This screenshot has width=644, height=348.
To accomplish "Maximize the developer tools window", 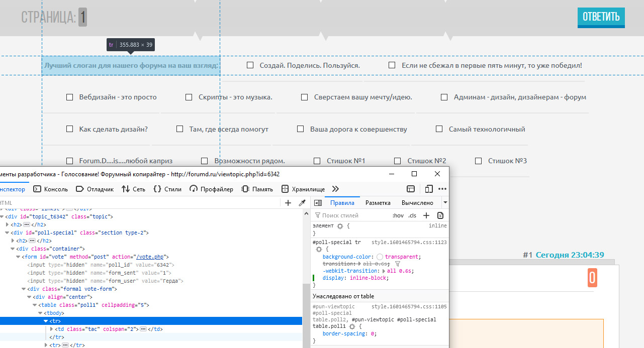I will 414,174.
